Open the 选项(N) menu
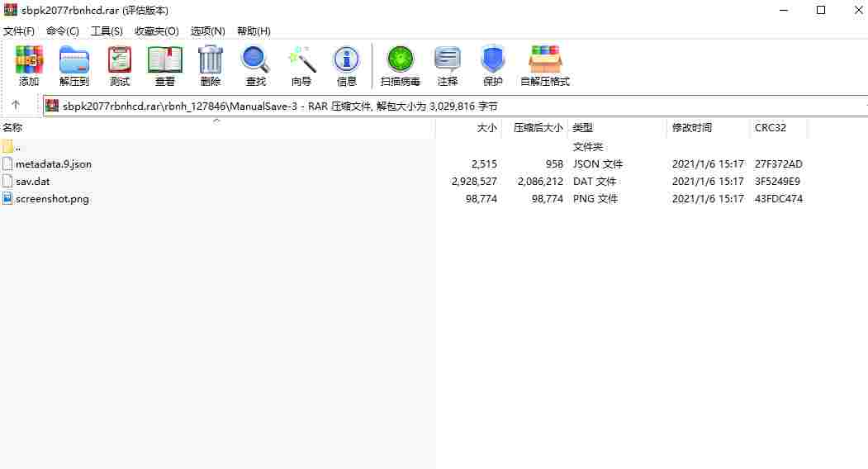This screenshot has height=469, width=868. click(x=207, y=31)
